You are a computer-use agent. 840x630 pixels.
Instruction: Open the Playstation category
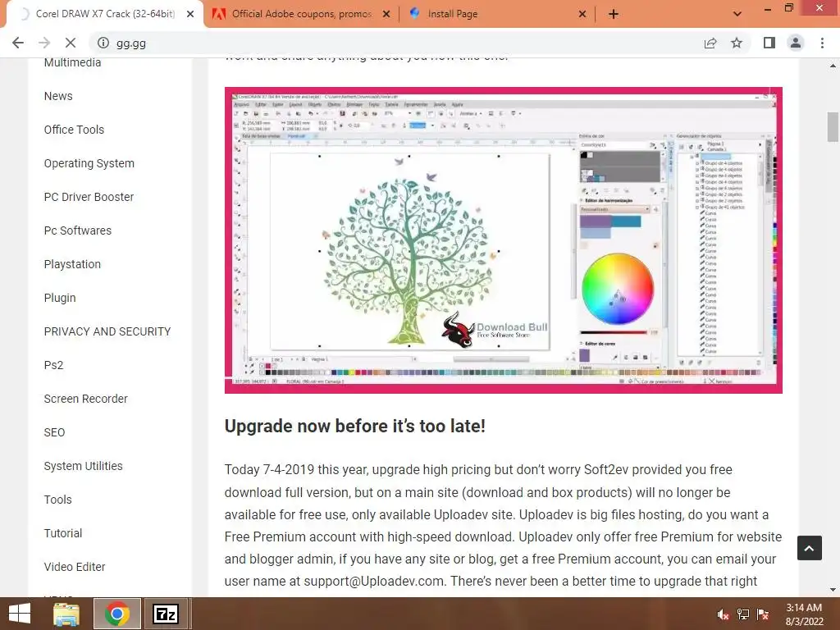72,264
